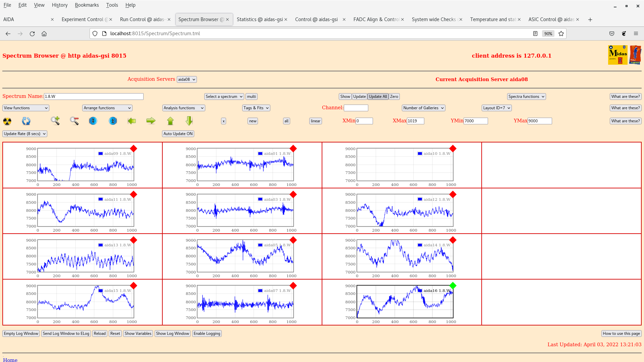The height and width of the screenshot is (362, 644).
Task: Click red diamond marker on aida11 spectrum
Action: click(133, 194)
